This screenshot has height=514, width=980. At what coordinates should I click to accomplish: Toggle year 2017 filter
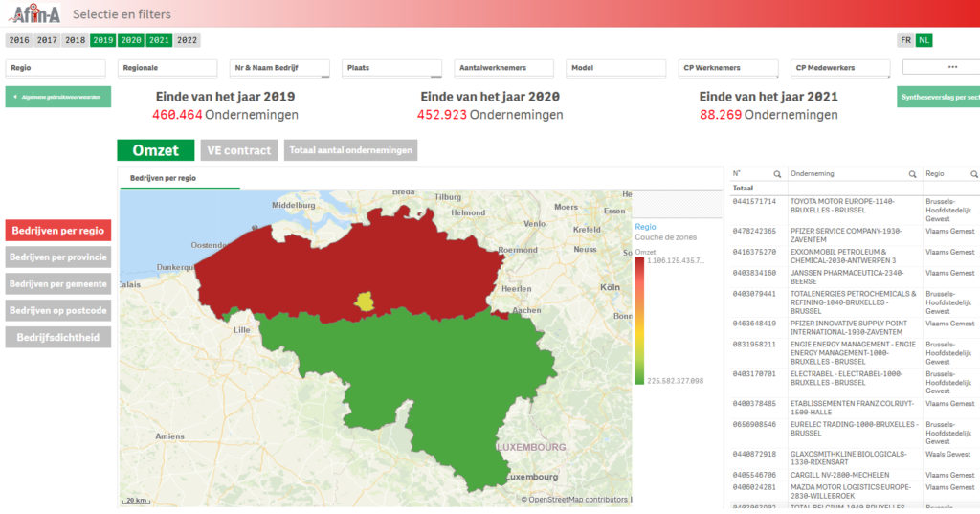[x=47, y=40]
